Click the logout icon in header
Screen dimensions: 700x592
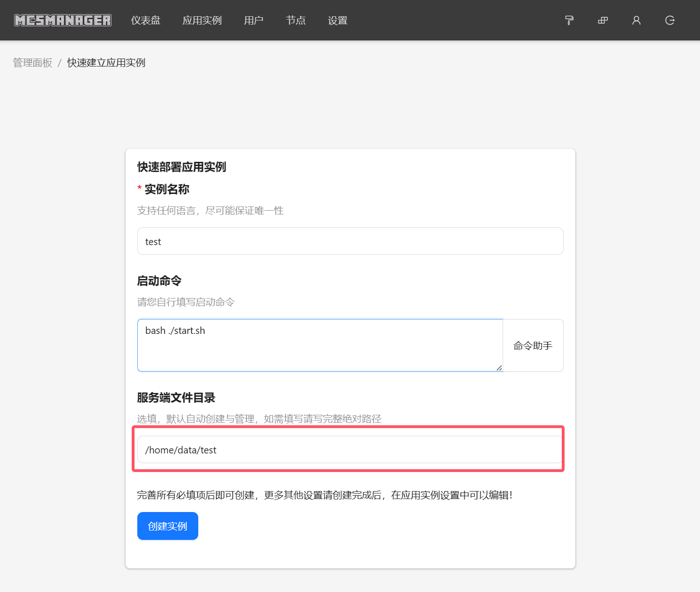(x=670, y=20)
